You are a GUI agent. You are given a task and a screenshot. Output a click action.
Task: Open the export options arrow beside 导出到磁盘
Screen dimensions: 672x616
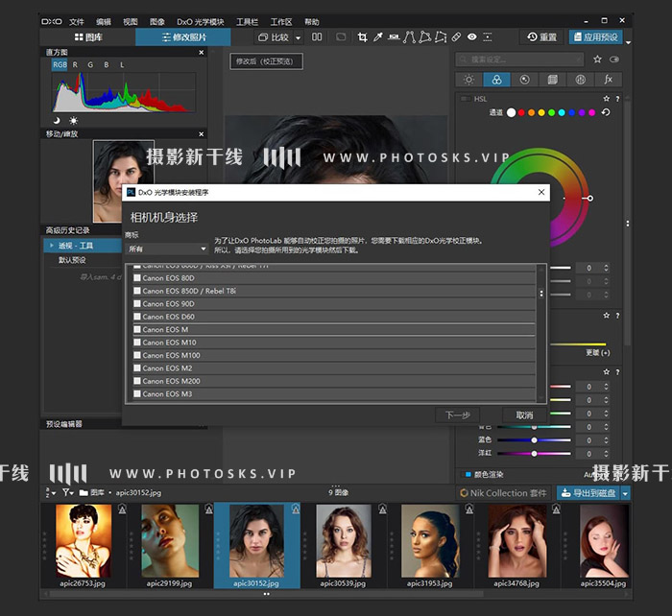pos(625,493)
